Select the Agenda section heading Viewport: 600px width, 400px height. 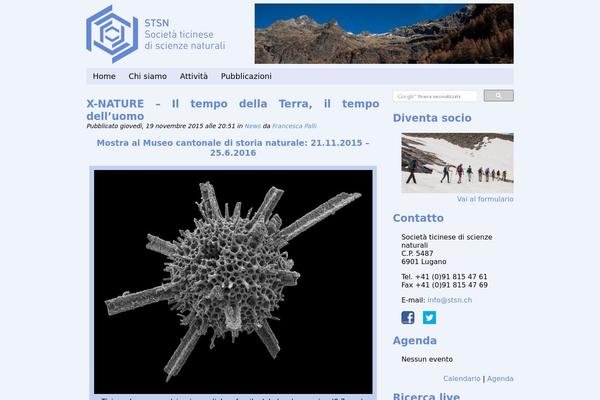tap(415, 340)
